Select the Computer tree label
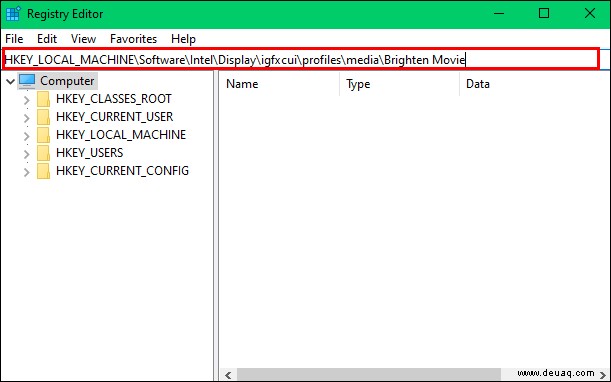 click(67, 81)
